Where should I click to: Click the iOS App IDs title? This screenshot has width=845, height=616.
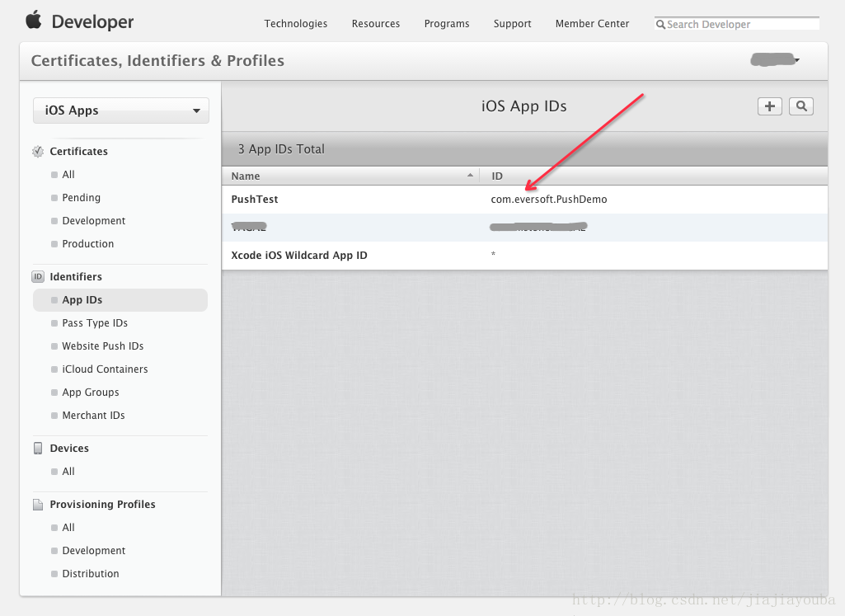523,106
